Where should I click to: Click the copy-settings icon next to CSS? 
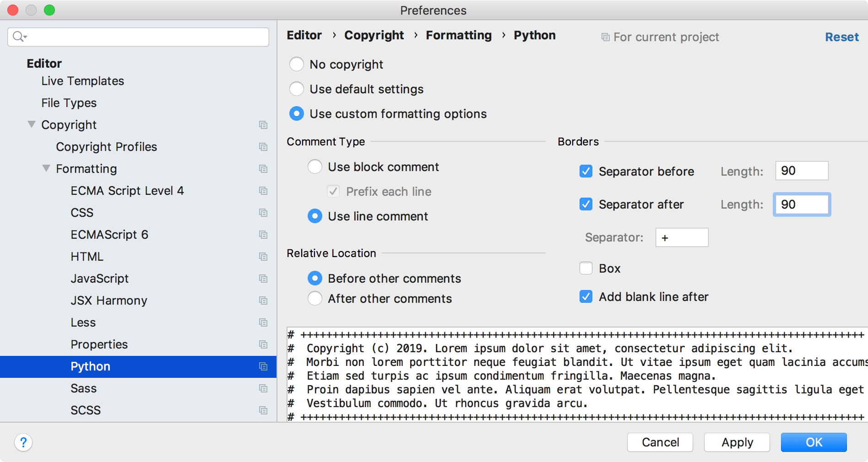[x=263, y=213]
